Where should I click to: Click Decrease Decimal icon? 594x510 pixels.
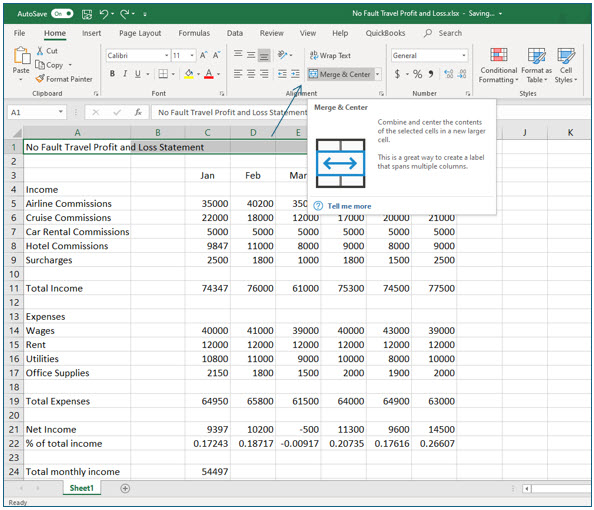(x=462, y=74)
